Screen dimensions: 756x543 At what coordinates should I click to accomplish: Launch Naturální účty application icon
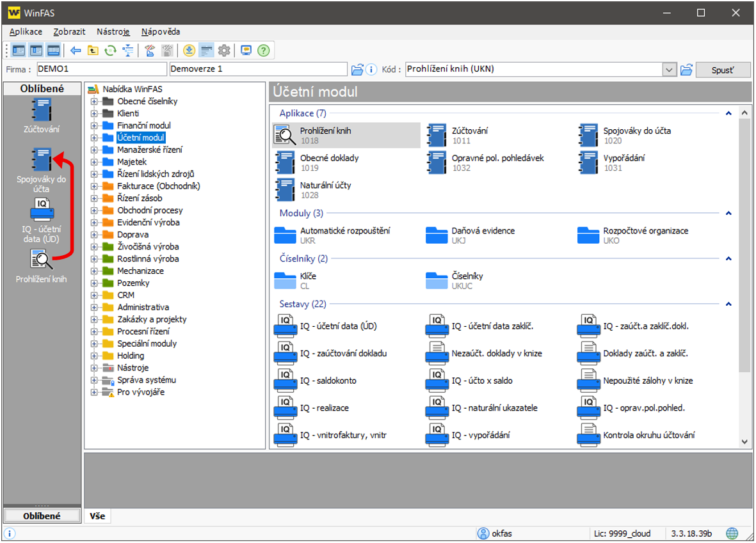point(284,190)
